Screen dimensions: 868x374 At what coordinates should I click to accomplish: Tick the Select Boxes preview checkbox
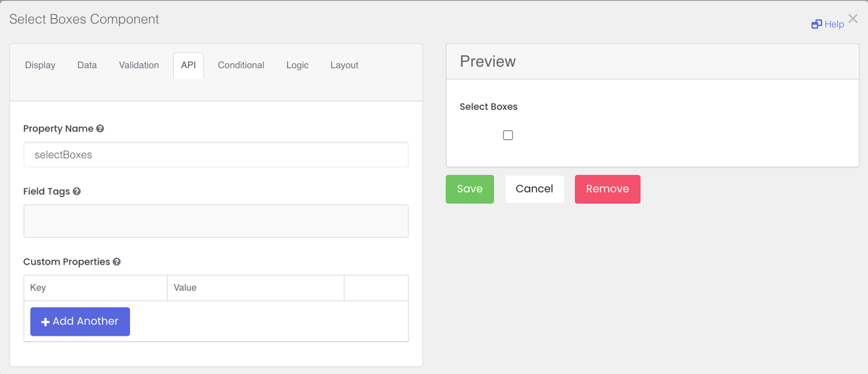pos(508,135)
